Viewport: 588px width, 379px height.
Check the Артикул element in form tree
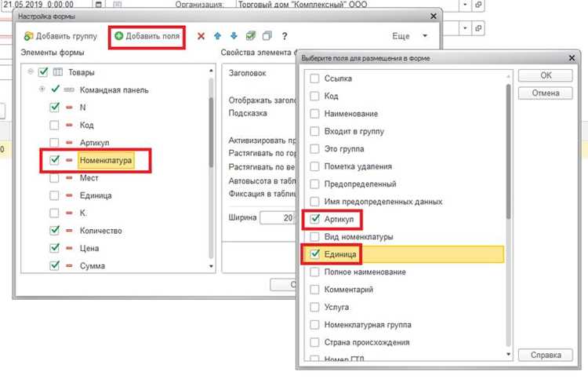[x=54, y=143]
